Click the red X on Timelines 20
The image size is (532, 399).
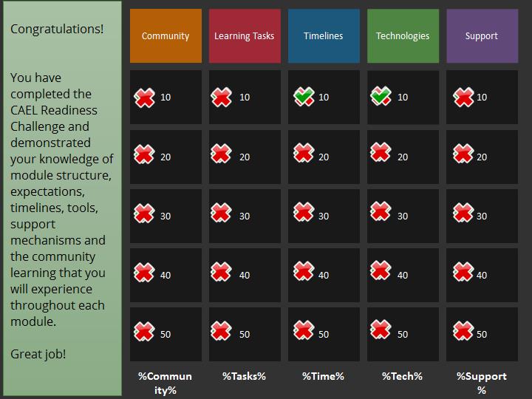[304, 153]
